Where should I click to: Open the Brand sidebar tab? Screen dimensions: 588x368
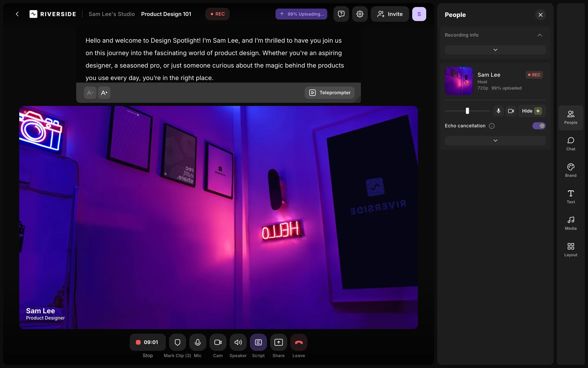(571, 170)
